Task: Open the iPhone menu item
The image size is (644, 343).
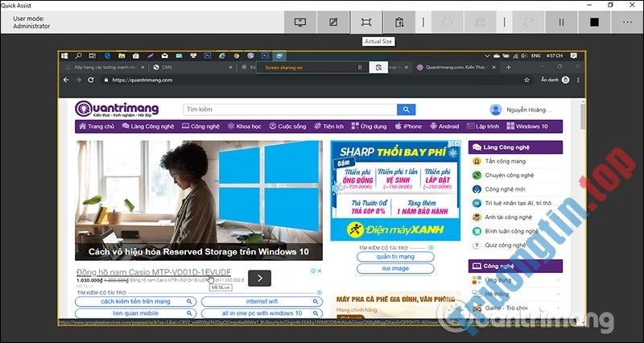Action: [x=408, y=126]
